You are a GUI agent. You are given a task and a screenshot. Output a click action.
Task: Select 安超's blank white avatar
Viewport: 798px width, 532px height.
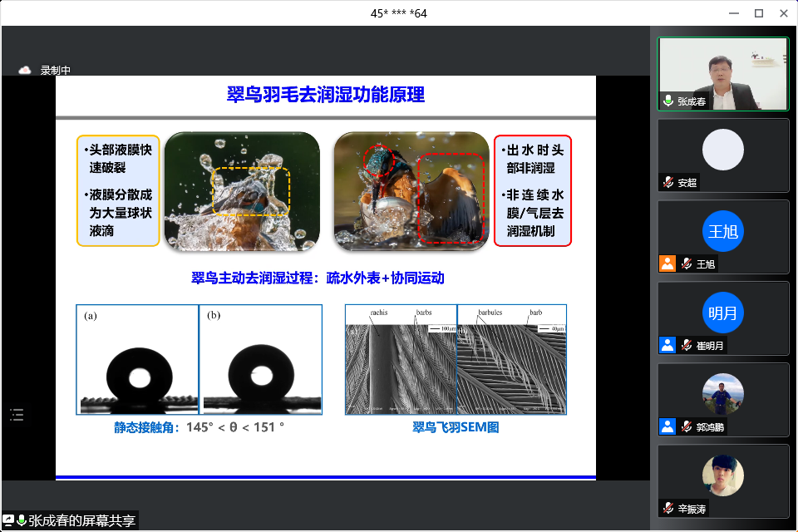click(722, 150)
